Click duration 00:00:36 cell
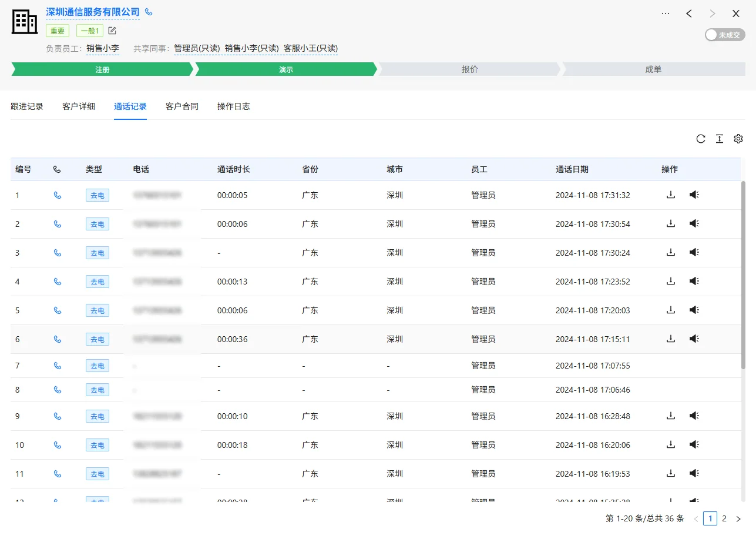 [x=233, y=339]
